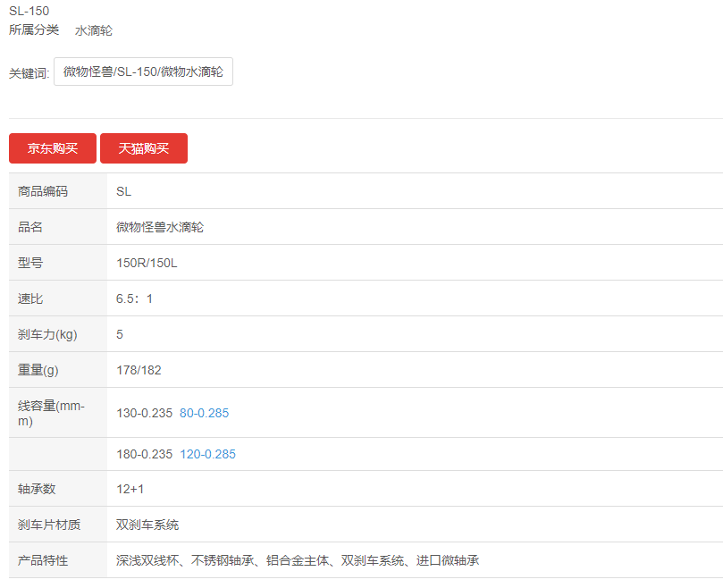Click the 关键词 label
Image resolution: width=723 pixels, height=588 pixels.
[x=29, y=73]
